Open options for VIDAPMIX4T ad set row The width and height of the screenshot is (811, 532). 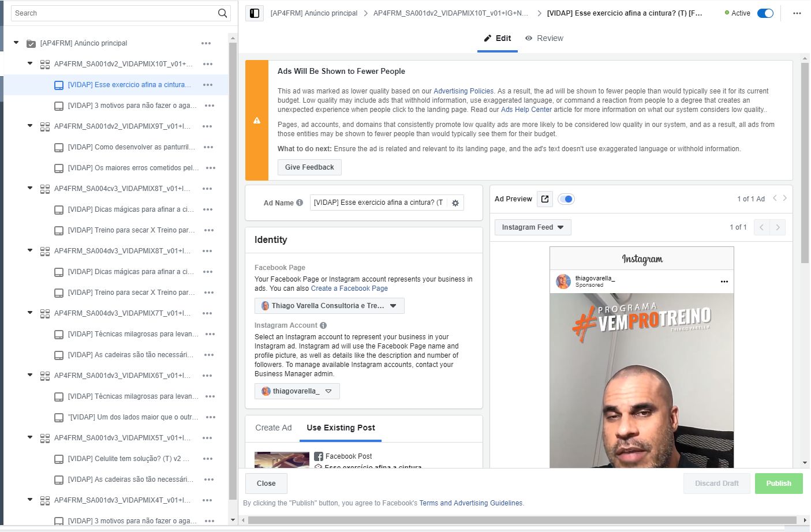coord(208,500)
